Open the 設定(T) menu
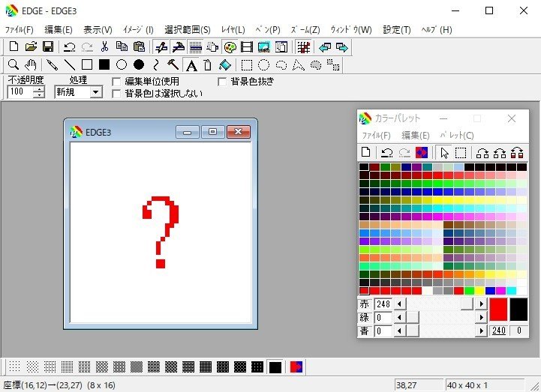The width and height of the screenshot is (541, 392). (x=397, y=30)
